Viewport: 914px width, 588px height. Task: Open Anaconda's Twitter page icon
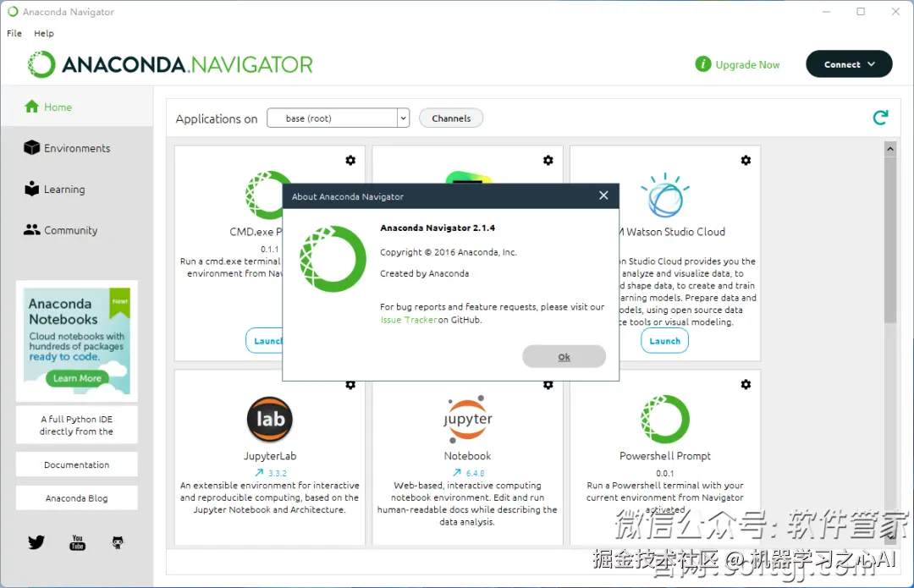[x=36, y=542]
